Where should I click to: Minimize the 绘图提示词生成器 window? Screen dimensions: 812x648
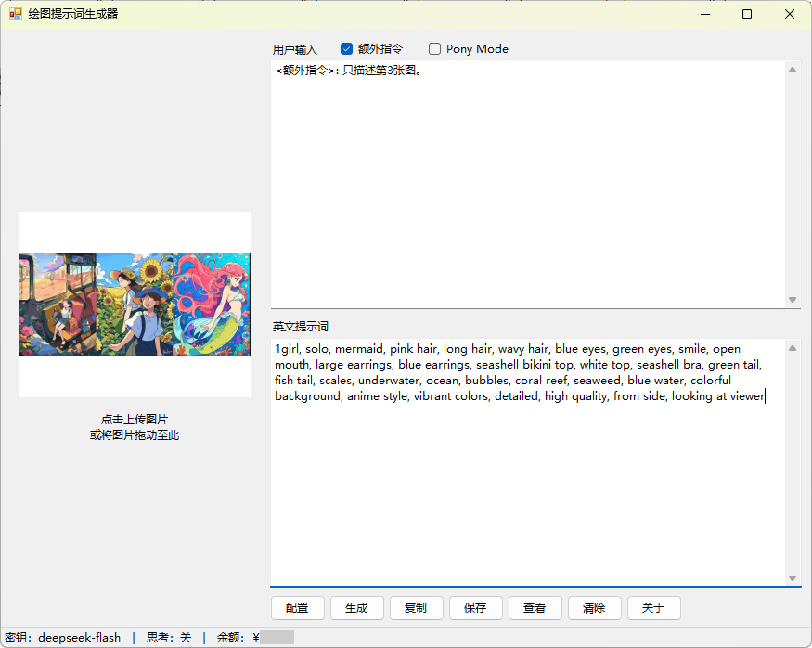pos(705,14)
